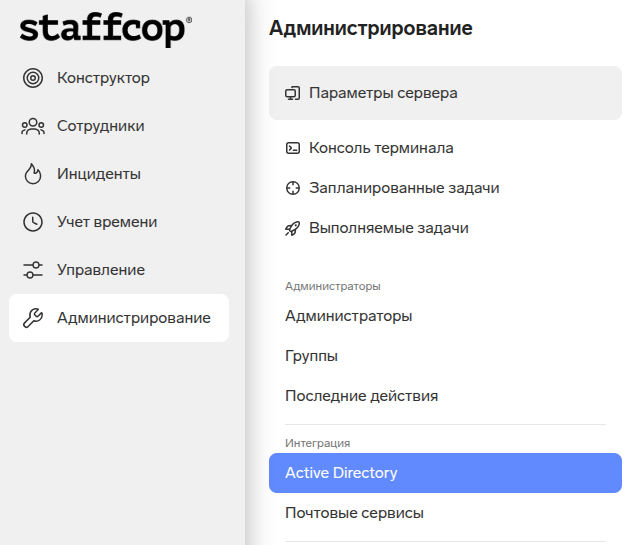Click the Staffcop logo
The height and width of the screenshot is (545, 639).
tap(105, 28)
